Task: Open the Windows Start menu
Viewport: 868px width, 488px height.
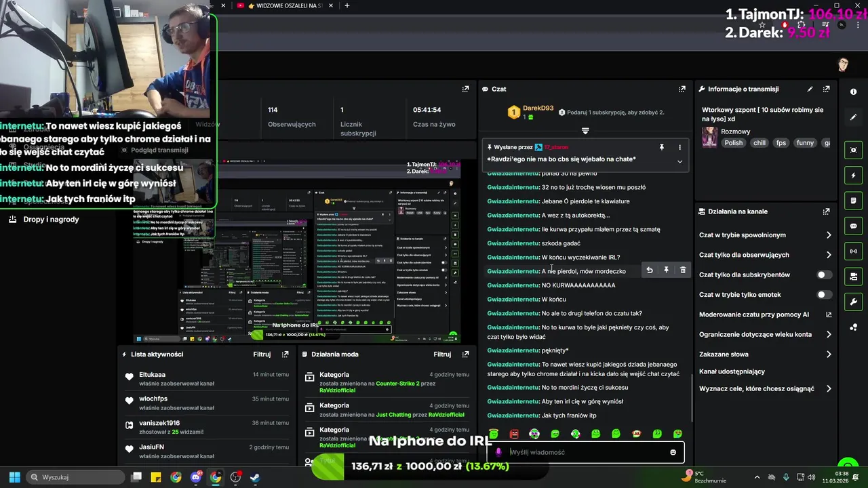Action: [14, 477]
